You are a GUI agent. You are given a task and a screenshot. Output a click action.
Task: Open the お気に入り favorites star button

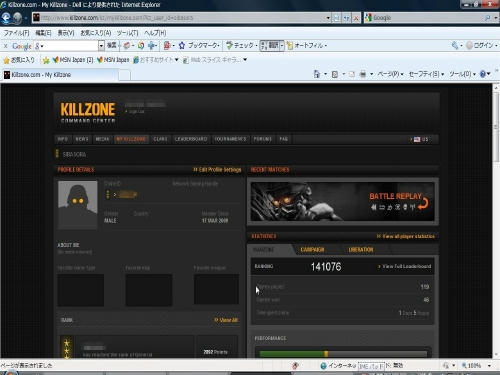tap(19, 60)
